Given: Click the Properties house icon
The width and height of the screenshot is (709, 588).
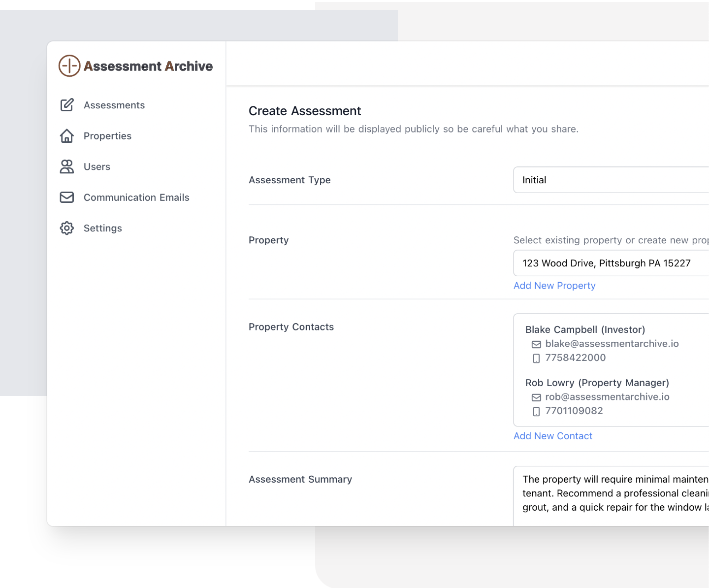Looking at the screenshot, I should [67, 136].
